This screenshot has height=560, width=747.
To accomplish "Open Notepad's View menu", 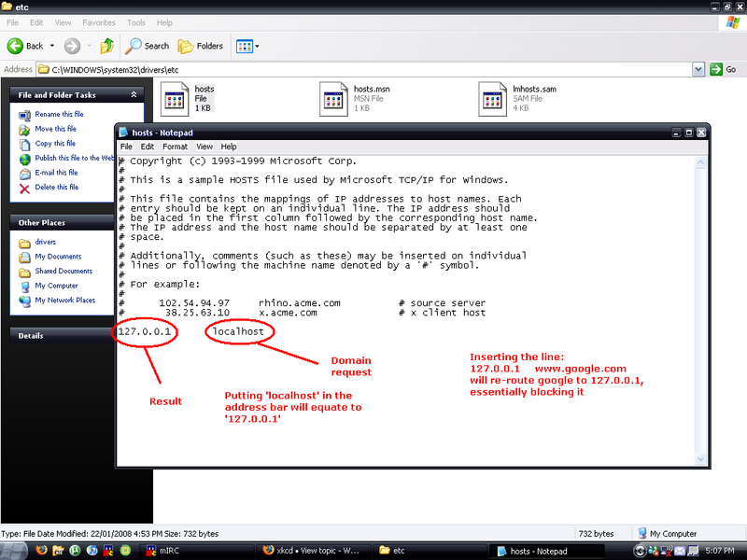I will (204, 147).
